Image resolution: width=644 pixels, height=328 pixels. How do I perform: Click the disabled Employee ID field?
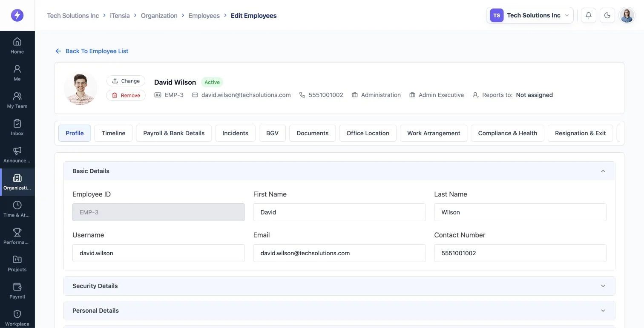coord(158,212)
